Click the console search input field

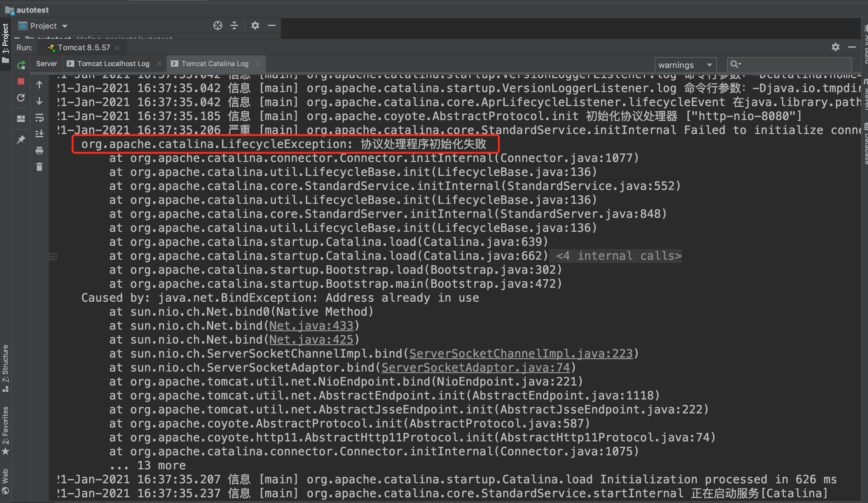[789, 64]
